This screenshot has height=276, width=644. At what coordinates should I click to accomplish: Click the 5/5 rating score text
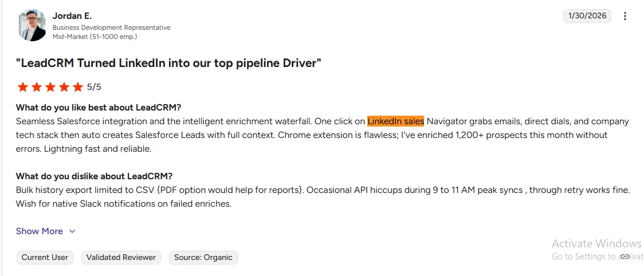94,87
